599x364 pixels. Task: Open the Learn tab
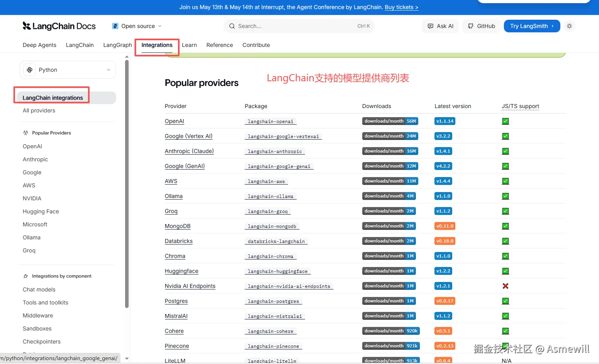point(189,45)
